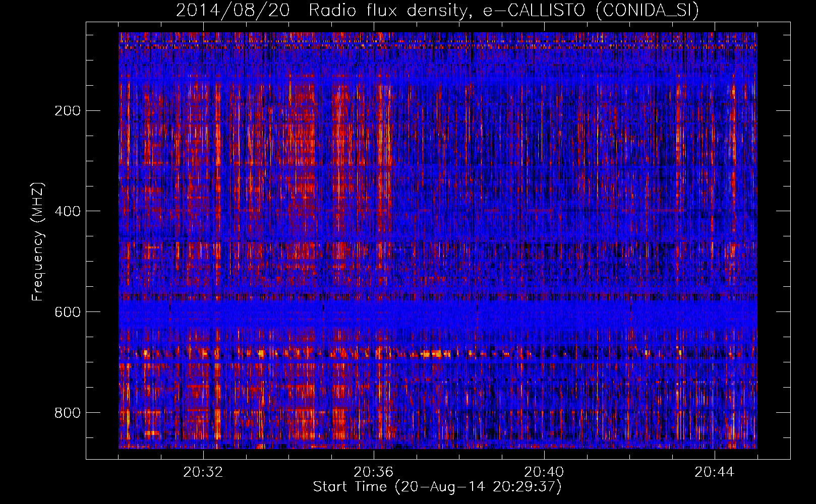The width and height of the screenshot is (816, 504).
Task: Click the 20:44 time tick label
Action: point(715,472)
